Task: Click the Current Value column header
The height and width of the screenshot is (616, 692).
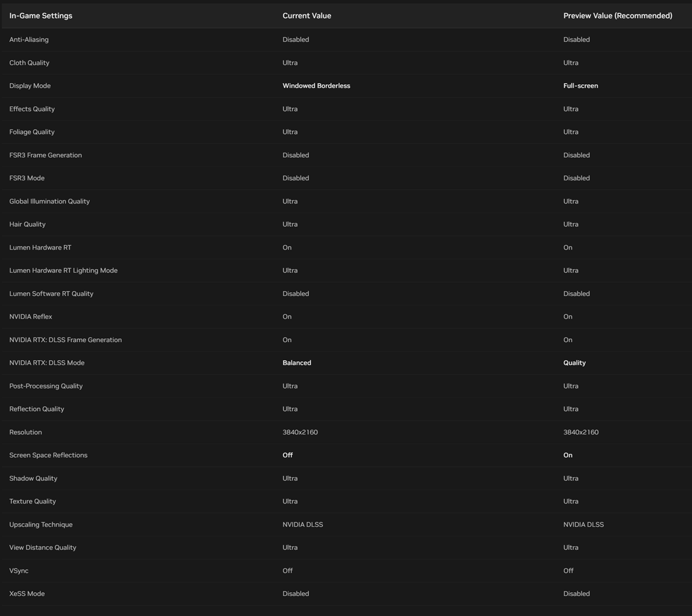Action: 307,16
